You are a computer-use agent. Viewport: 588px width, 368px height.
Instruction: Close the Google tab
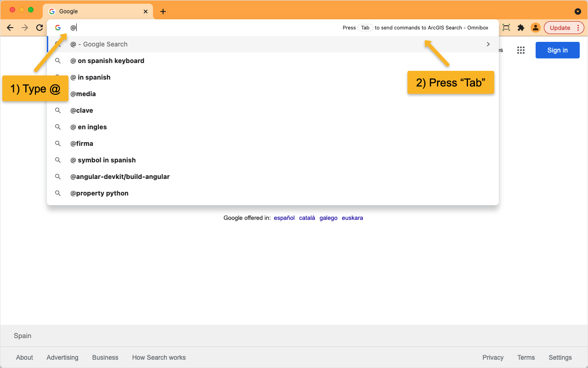[x=146, y=11]
